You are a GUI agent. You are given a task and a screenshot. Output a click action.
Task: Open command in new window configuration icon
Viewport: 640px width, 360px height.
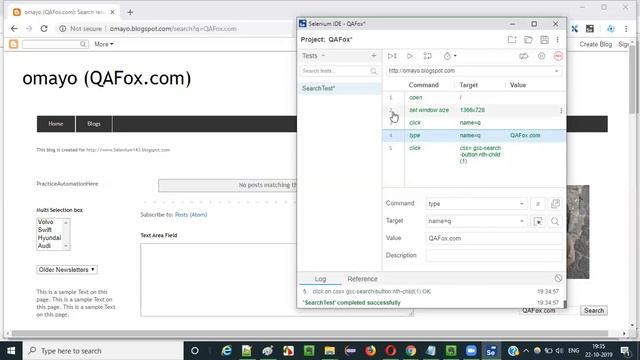click(555, 204)
